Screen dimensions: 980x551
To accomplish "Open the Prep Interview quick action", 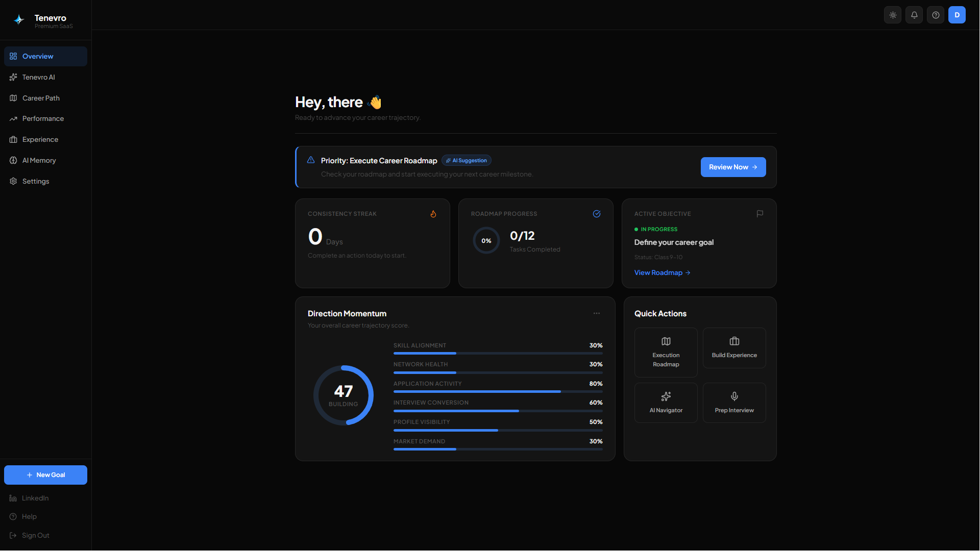I will click(x=734, y=403).
